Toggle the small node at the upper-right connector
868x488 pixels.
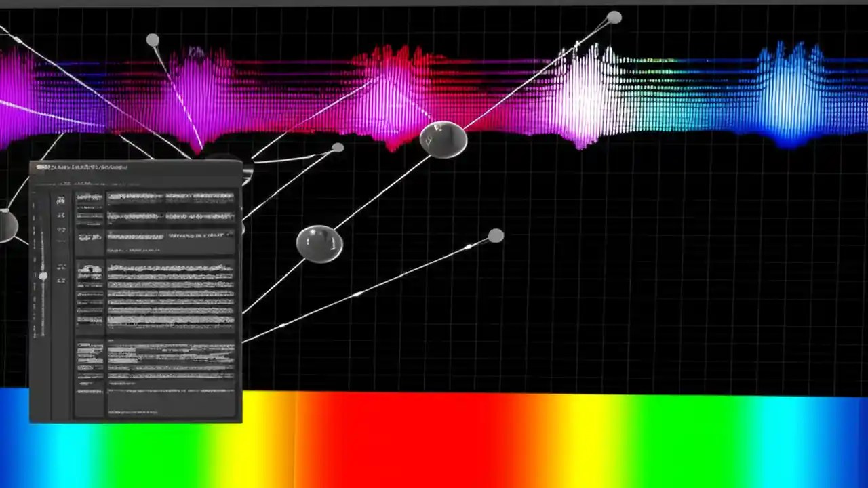coord(614,17)
